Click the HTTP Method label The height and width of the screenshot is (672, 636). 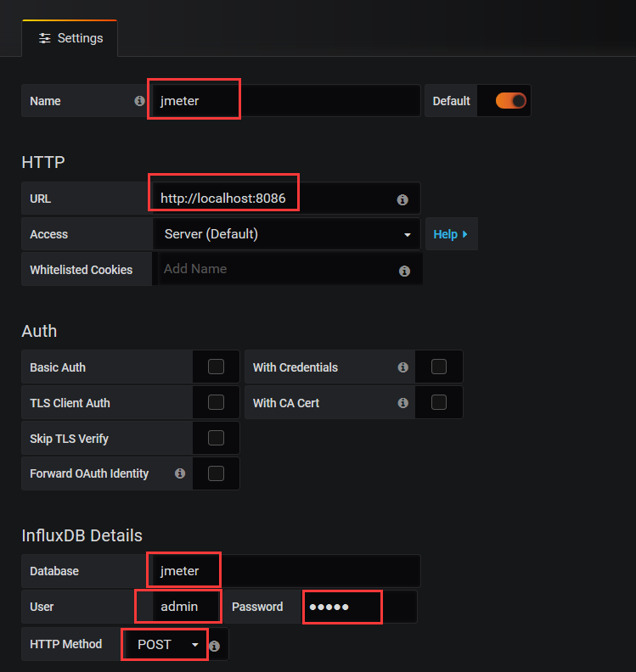66,644
